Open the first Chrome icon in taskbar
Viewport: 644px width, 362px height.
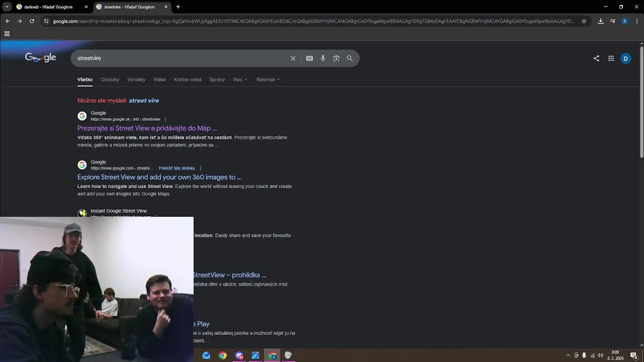tap(222, 355)
